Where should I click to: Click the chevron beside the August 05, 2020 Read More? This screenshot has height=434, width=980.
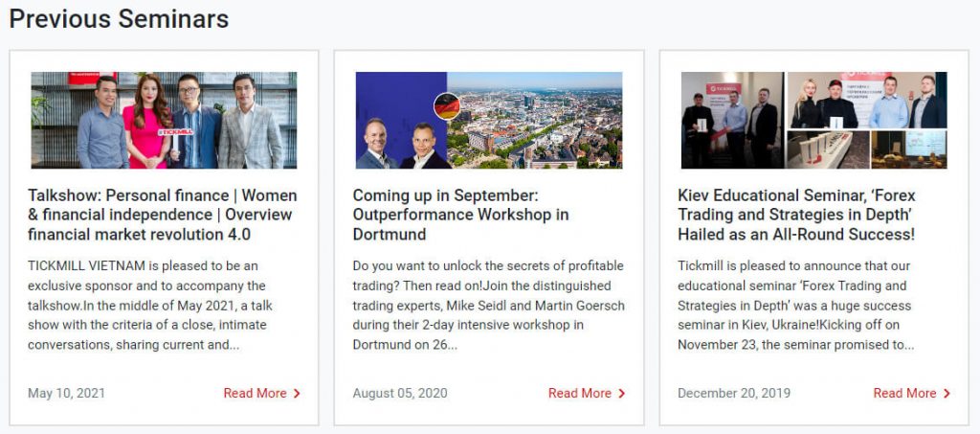coord(622,394)
